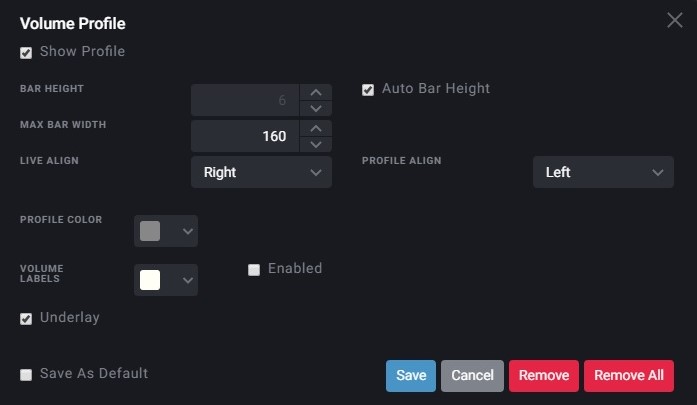Image resolution: width=697 pixels, height=405 pixels.
Task: Click the gray Profile Color swatch
Action: pyautogui.click(x=150, y=231)
